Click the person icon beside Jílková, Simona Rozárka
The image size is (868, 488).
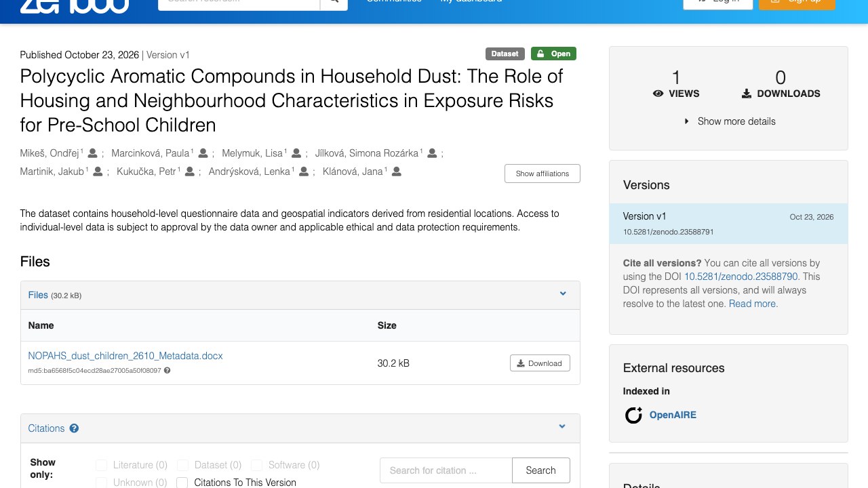(x=432, y=153)
